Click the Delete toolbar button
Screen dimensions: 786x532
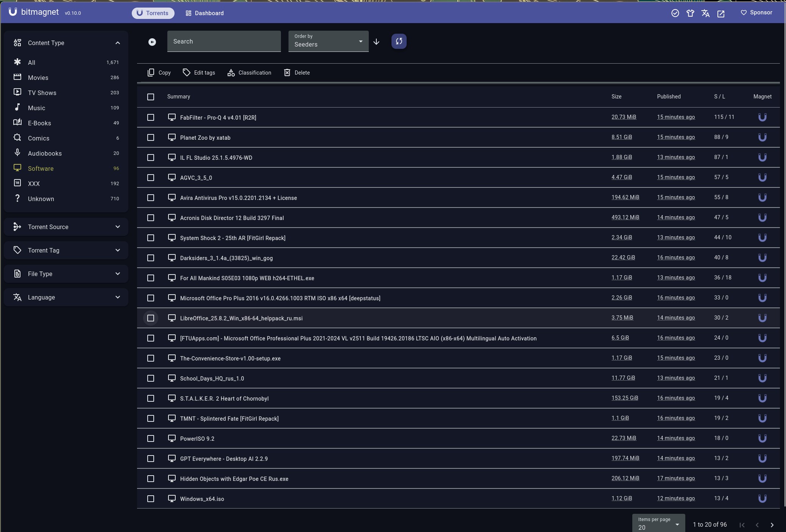click(x=296, y=73)
